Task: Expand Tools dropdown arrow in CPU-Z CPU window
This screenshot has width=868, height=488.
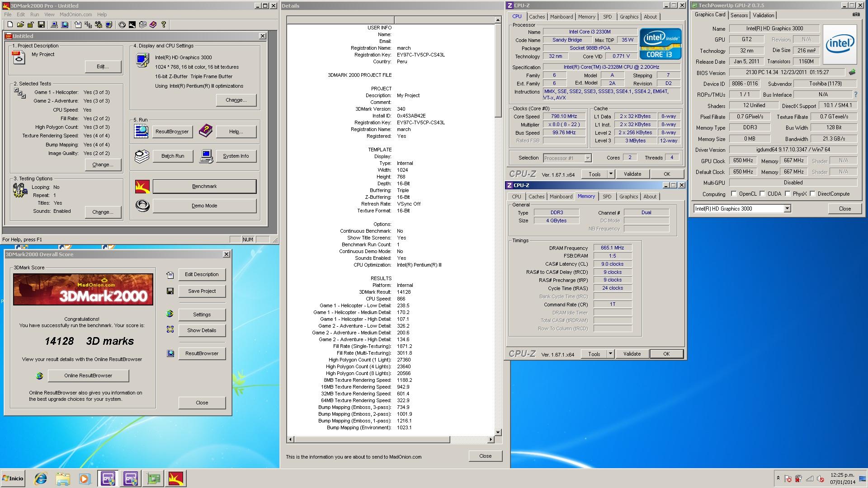Action: coord(611,174)
